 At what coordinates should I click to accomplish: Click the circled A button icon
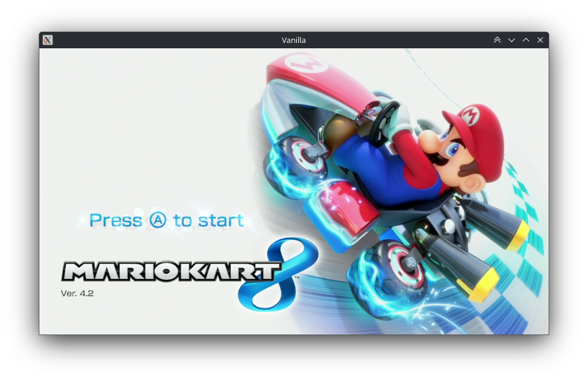158,220
